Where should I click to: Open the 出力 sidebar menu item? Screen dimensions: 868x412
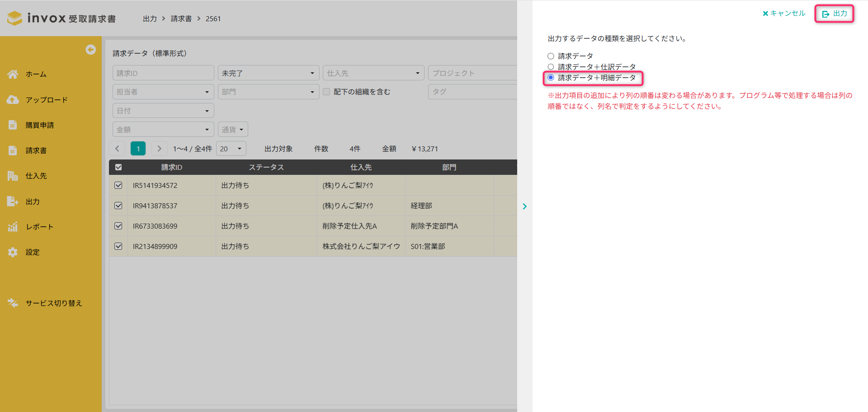tap(33, 201)
